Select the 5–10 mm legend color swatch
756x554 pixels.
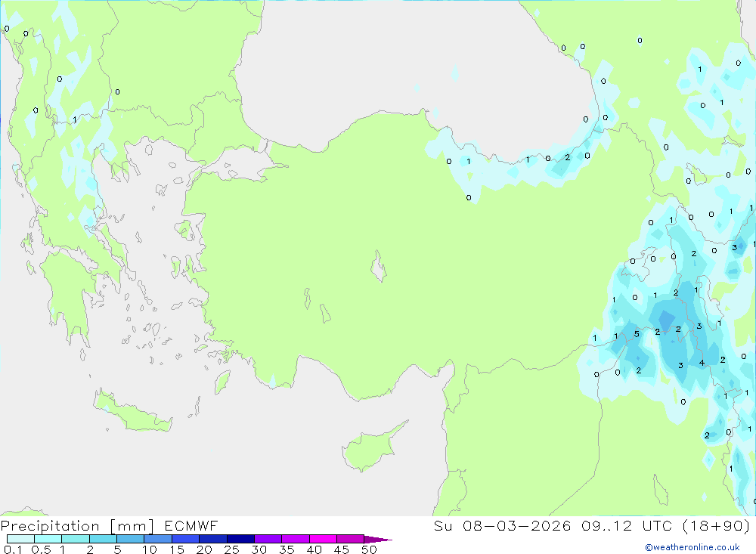pos(130,539)
